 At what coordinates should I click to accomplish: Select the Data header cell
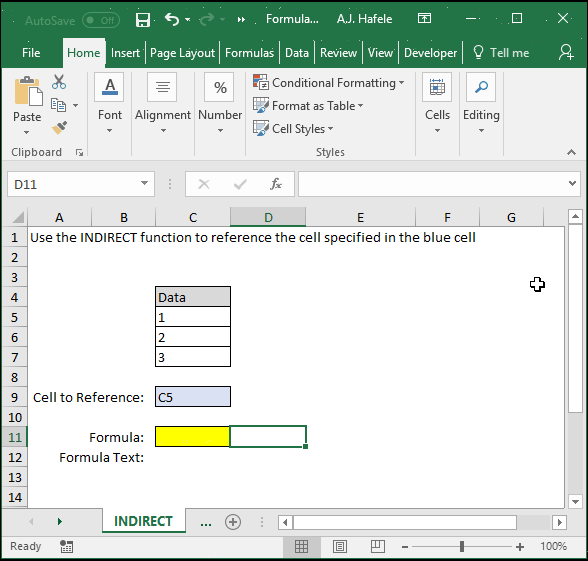click(193, 297)
